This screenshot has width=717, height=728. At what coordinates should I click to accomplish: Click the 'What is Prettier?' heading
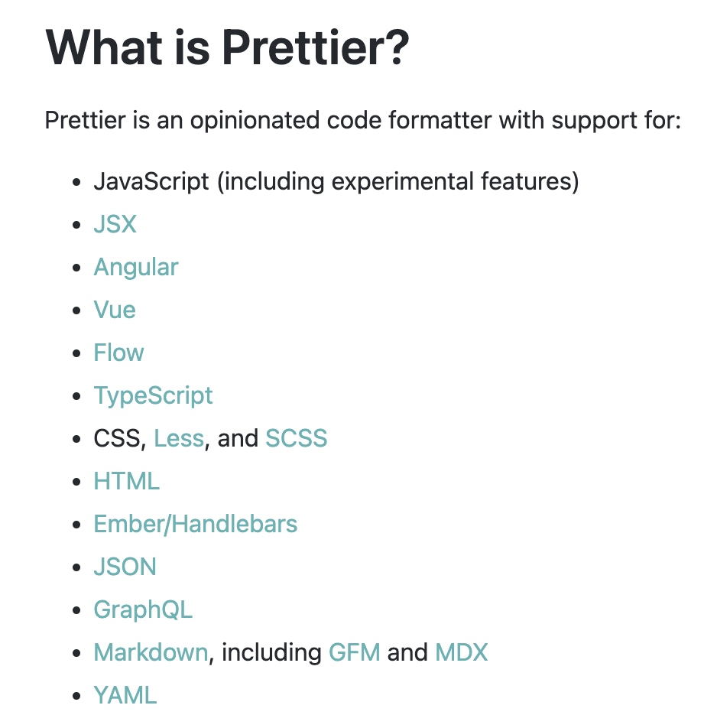click(x=227, y=47)
